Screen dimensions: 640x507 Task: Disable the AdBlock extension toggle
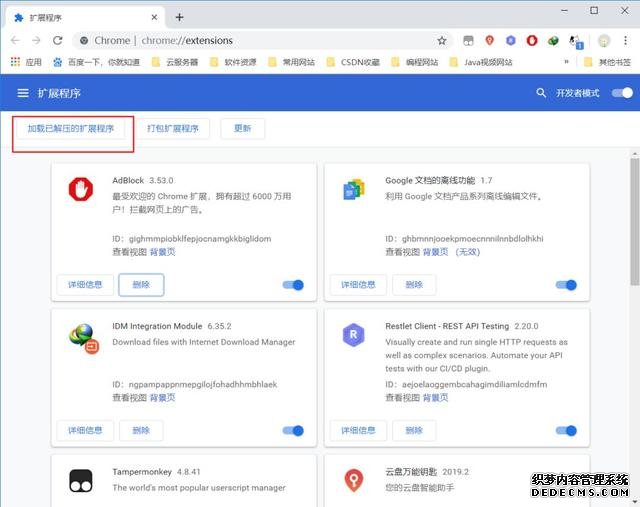pos(293,285)
